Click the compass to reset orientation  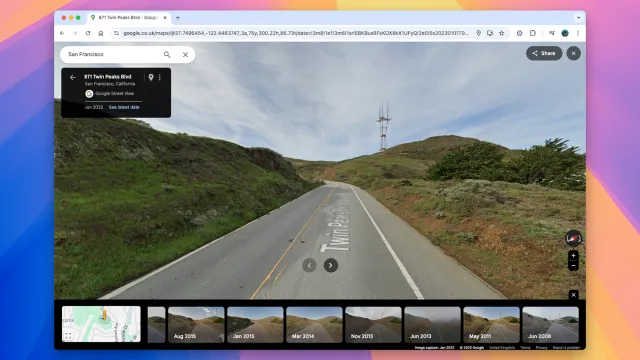pyautogui.click(x=573, y=238)
